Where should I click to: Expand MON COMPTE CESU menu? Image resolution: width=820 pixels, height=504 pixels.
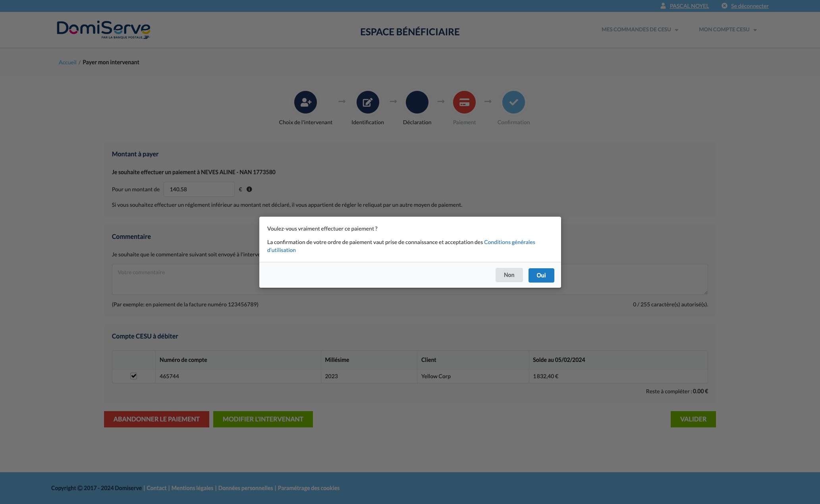(x=727, y=30)
